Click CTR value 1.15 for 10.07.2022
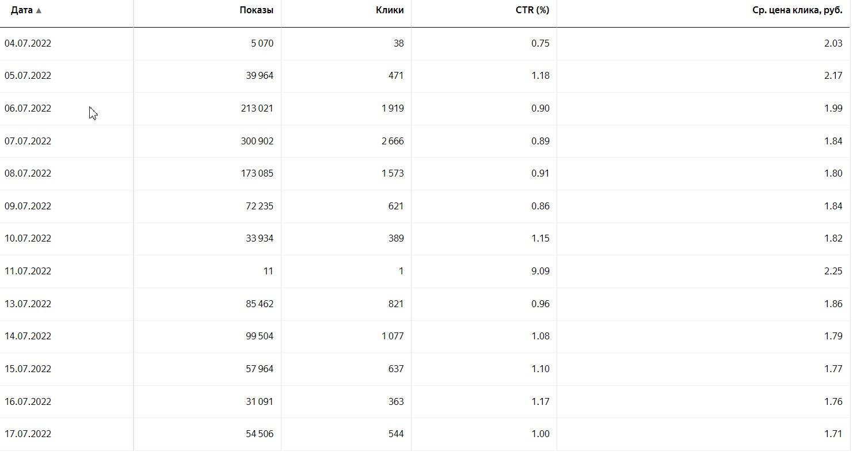The width and height of the screenshot is (868, 463). pos(540,239)
